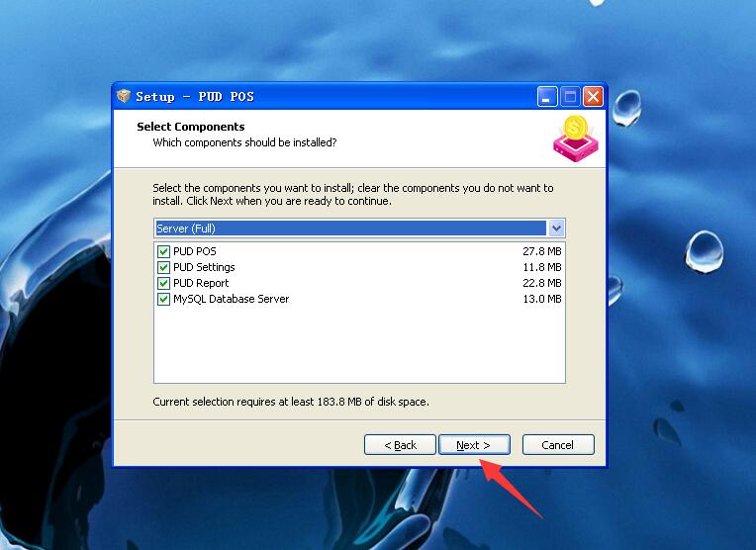Uncheck the PUD POS component checkbox
Viewport: 756px width, 550px height.
coord(163,251)
